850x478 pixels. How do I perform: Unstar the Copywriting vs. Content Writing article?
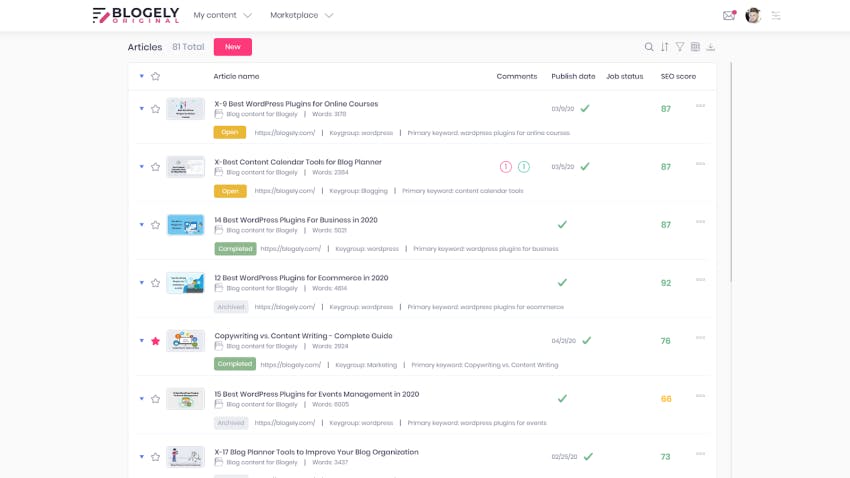click(x=156, y=341)
